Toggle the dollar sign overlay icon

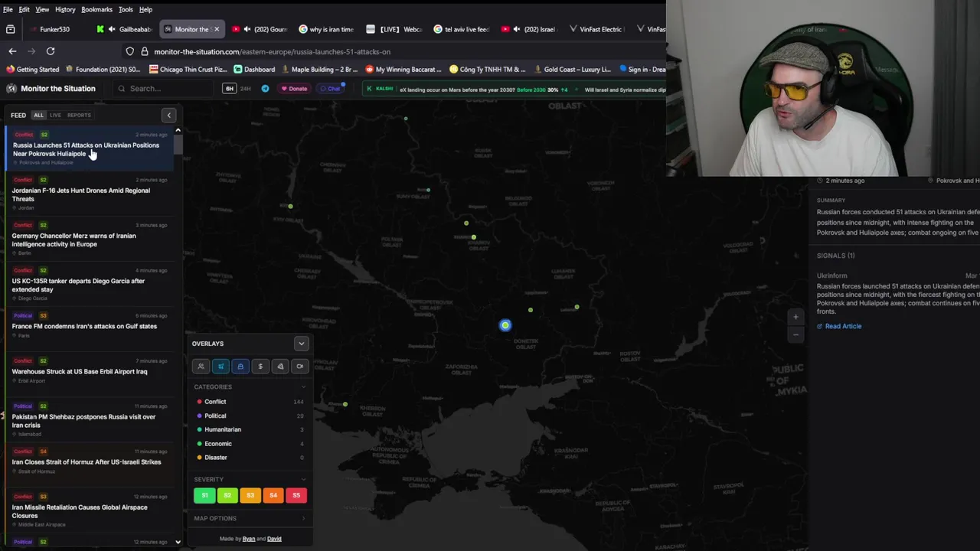260,367
